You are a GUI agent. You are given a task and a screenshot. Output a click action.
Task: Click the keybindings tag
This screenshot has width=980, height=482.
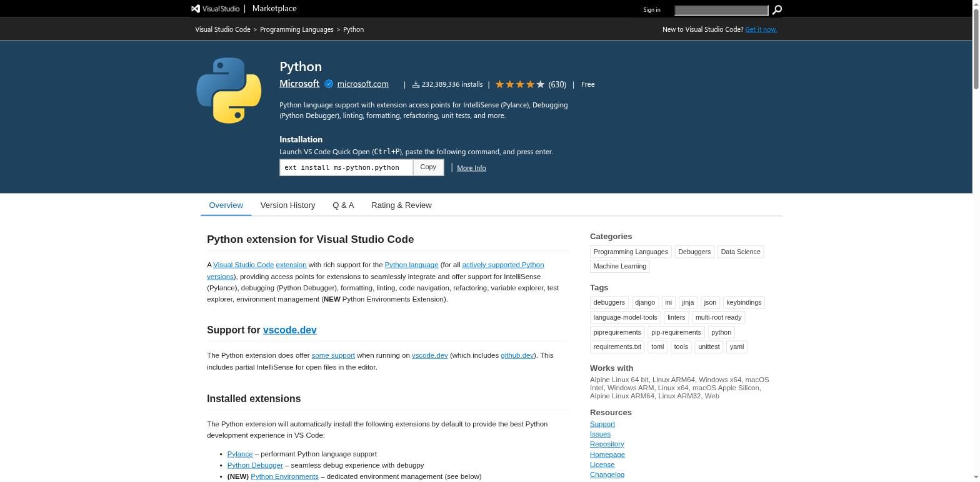click(x=744, y=302)
